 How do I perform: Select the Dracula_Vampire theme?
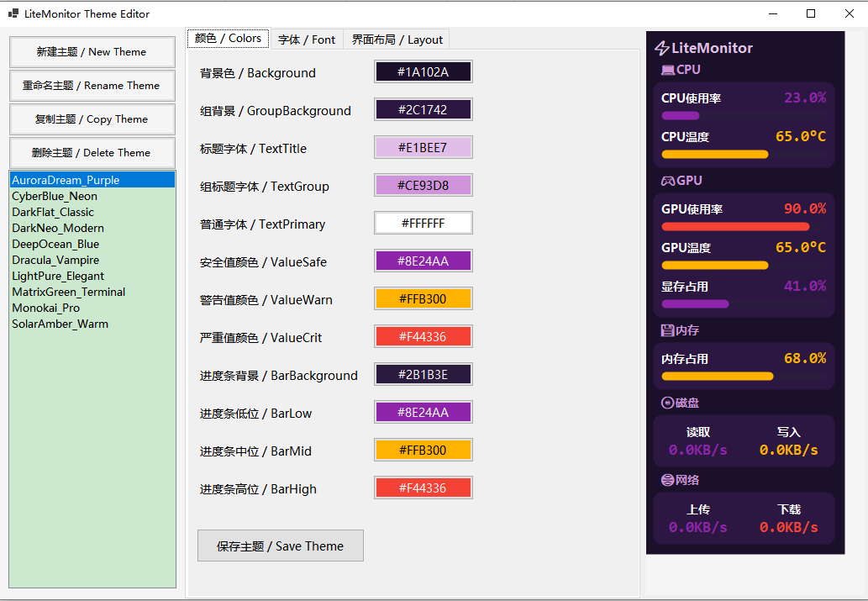[x=92, y=261]
